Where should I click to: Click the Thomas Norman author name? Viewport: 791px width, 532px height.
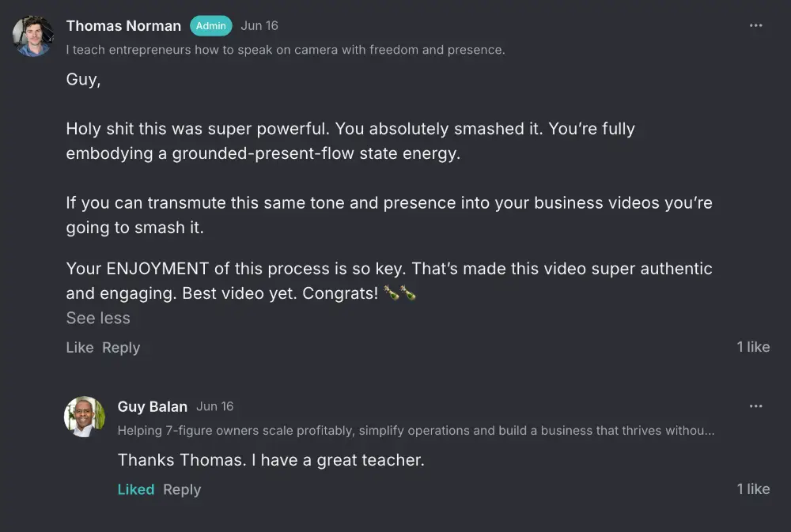point(123,26)
